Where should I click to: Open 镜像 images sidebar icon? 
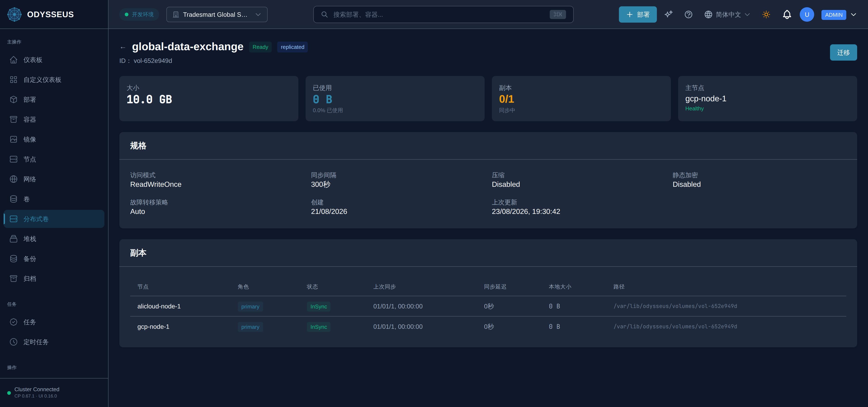14,140
